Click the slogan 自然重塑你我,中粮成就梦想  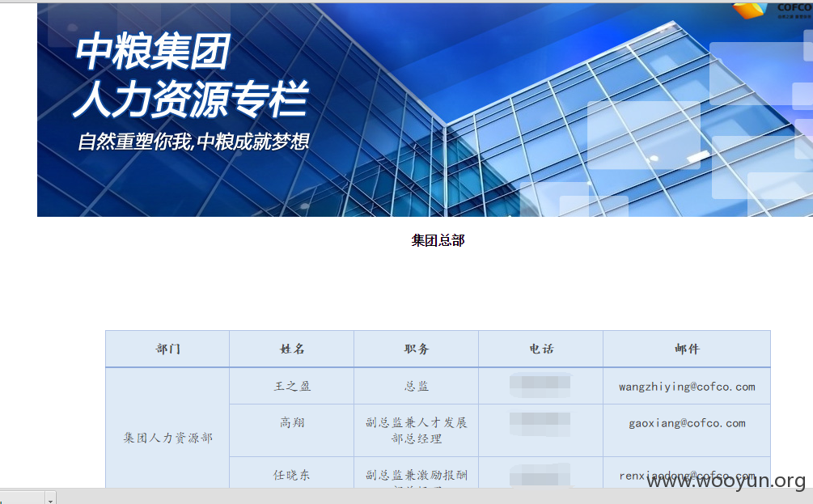[x=193, y=142]
